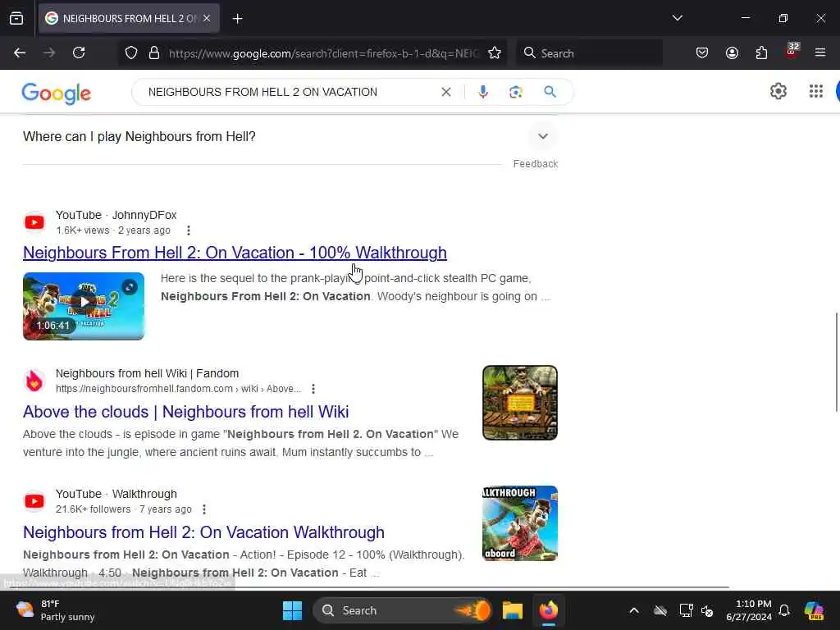Open the Google apps grid
840x630 pixels.
(816, 92)
